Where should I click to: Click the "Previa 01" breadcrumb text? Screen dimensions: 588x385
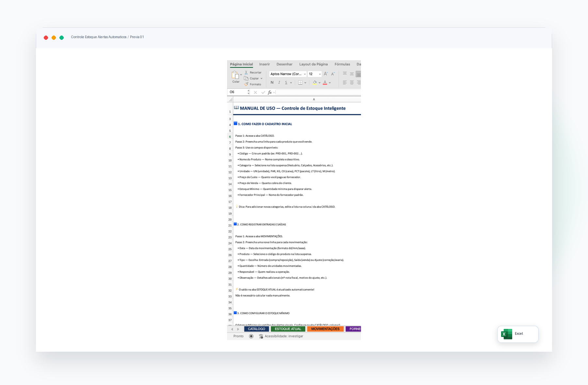[137, 37]
